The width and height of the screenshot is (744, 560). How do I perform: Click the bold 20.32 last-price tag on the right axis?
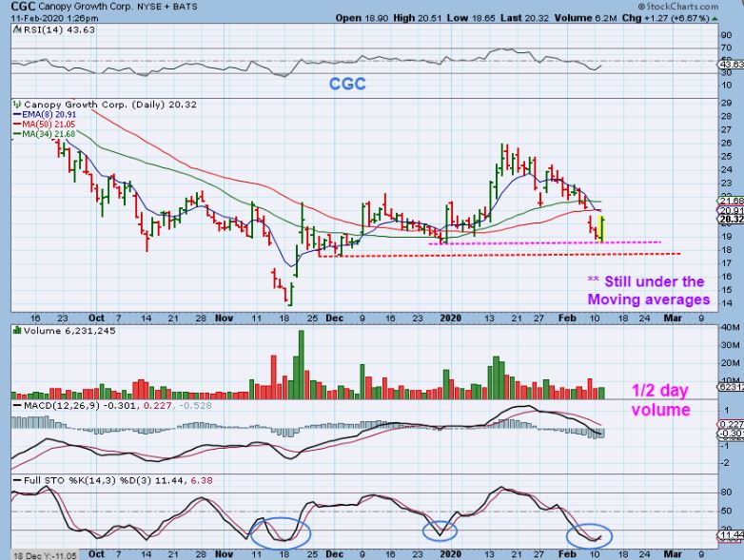[x=732, y=219]
